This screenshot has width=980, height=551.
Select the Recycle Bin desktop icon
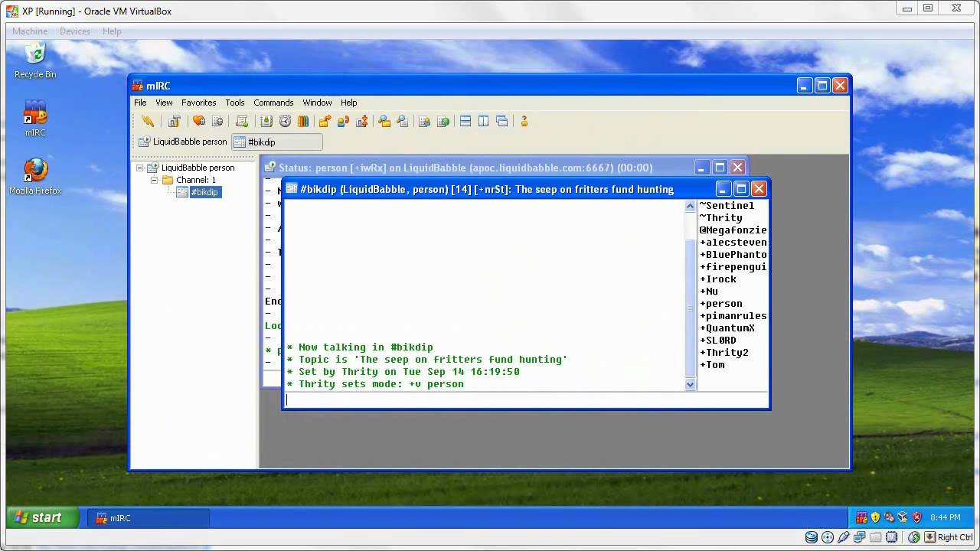click(35, 60)
